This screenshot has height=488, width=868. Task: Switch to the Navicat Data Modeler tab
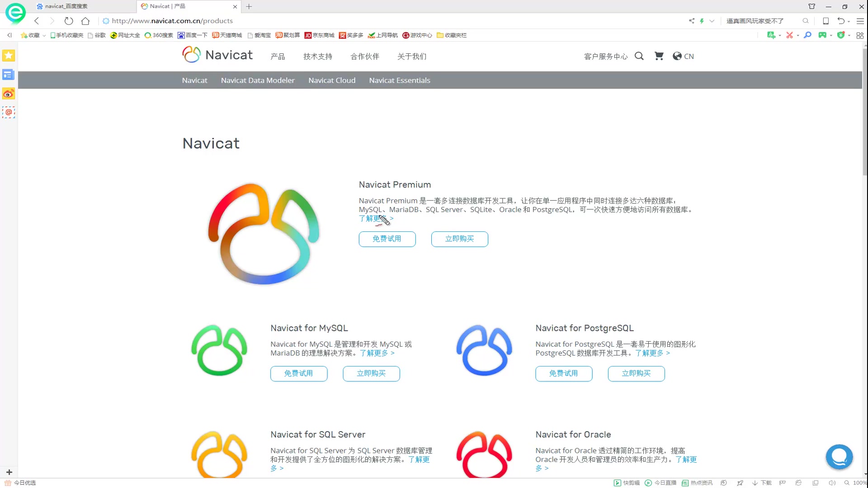(257, 80)
